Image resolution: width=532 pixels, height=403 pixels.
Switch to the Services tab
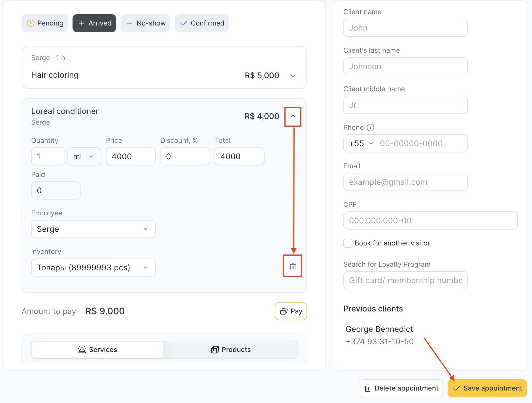coord(97,349)
